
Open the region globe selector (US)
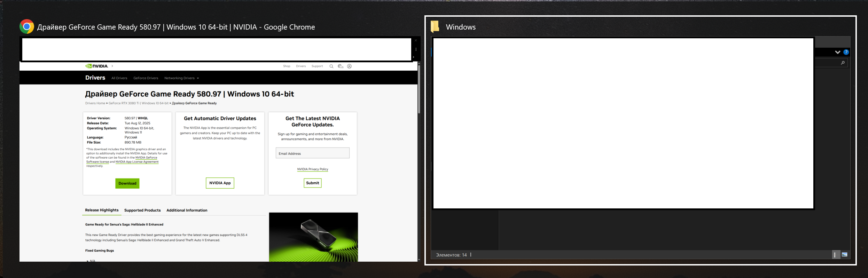click(x=341, y=66)
